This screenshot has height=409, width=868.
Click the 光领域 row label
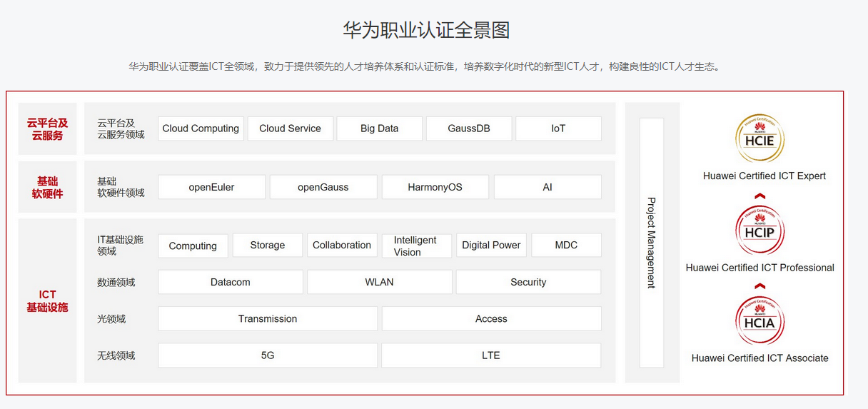pos(111,319)
